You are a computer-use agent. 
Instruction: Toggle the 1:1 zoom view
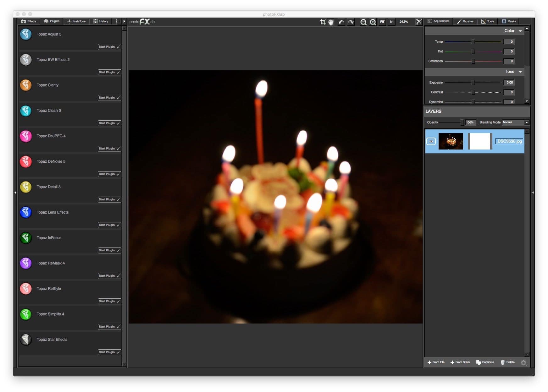point(391,22)
